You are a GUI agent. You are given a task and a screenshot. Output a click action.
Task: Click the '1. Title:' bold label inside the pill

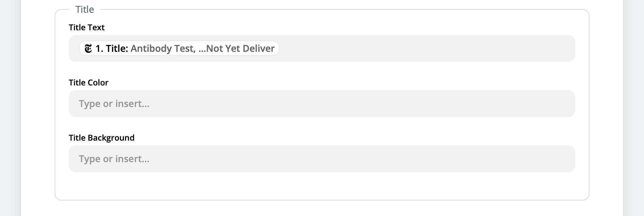point(112,48)
